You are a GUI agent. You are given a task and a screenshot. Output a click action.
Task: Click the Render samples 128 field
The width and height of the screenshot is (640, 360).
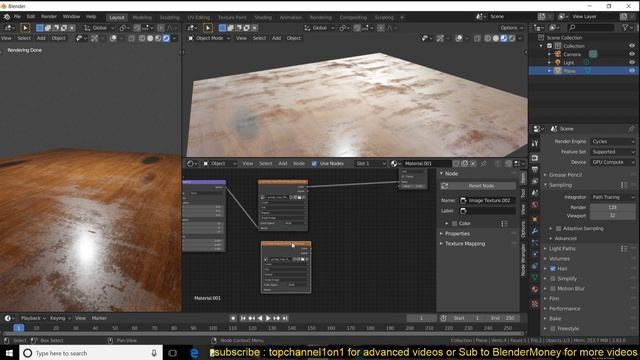point(613,207)
